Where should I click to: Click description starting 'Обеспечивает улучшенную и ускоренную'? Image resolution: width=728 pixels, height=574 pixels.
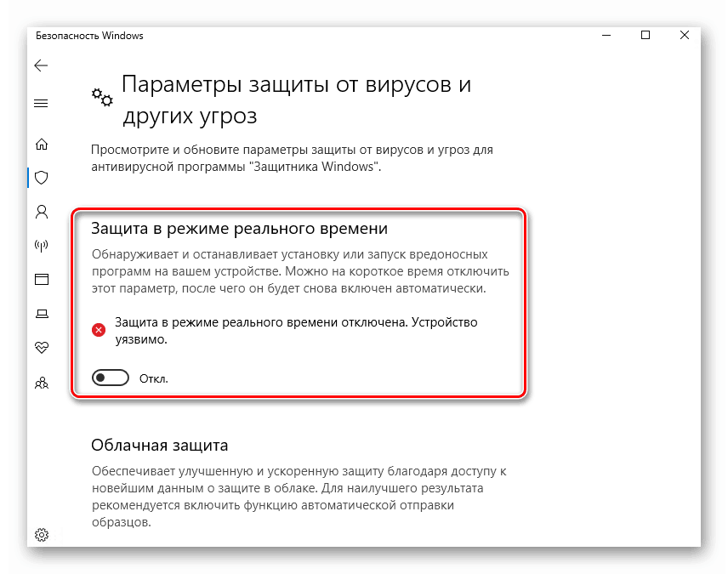coord(299,497)
